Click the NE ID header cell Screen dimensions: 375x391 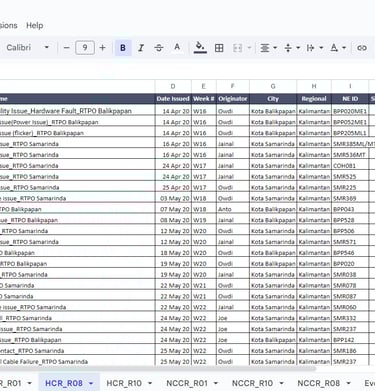[x=350, y=99]
